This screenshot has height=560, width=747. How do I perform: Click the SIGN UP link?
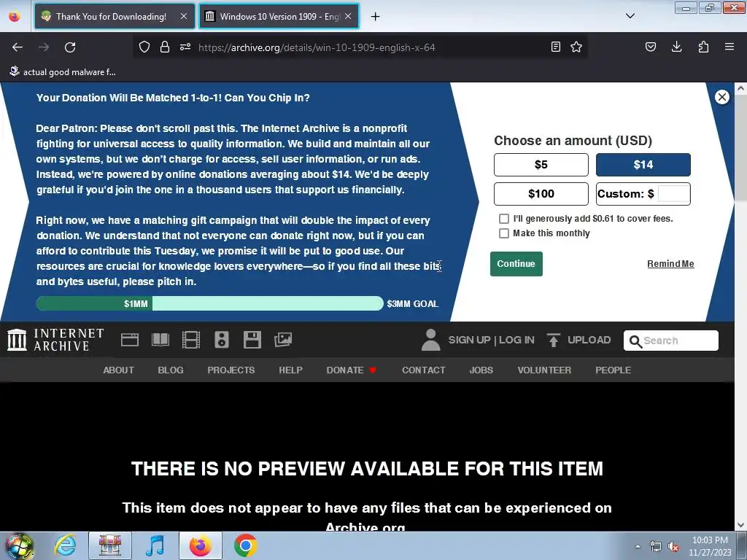click(x=469, y=340)
